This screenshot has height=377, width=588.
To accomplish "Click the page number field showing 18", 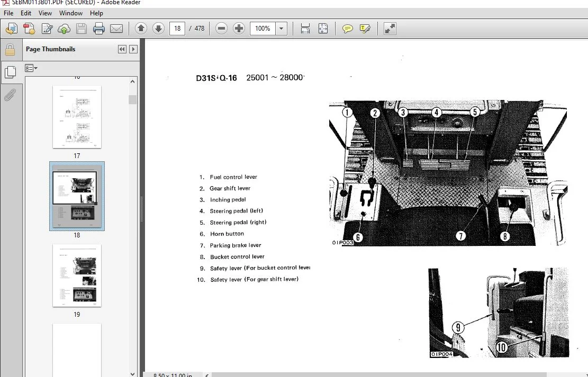I will (x=177, y=29).
